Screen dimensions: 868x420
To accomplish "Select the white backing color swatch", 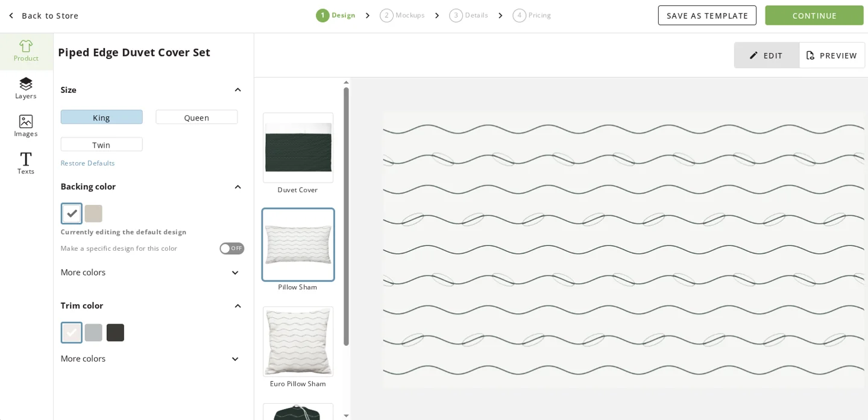I will [72, 213].
